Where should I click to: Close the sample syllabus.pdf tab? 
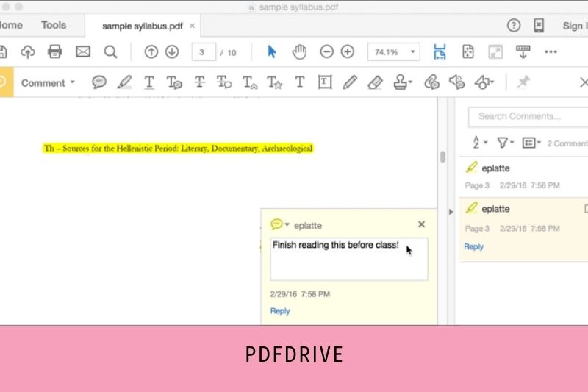click(192, 26)
